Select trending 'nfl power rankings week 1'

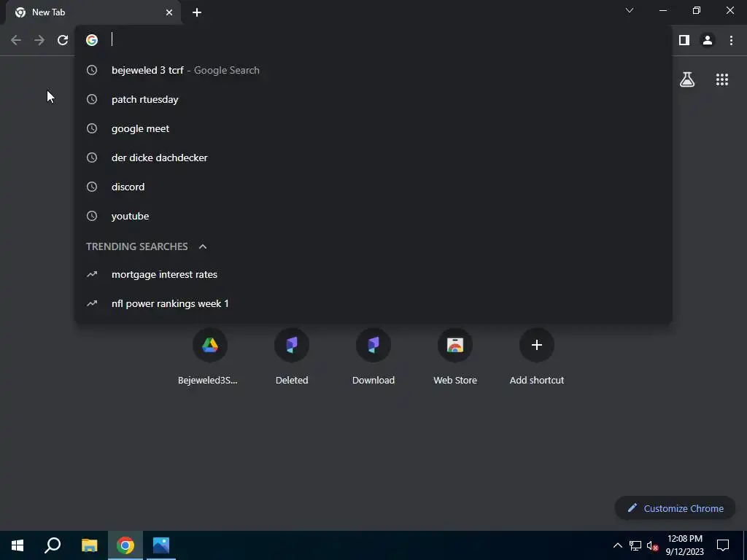[373, 303]
